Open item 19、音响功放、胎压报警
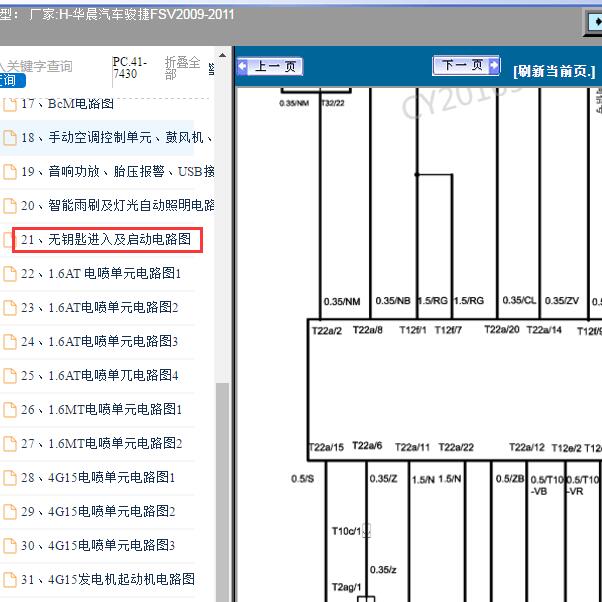The height and width of the screenshot is (602, 602). [117, 172]
